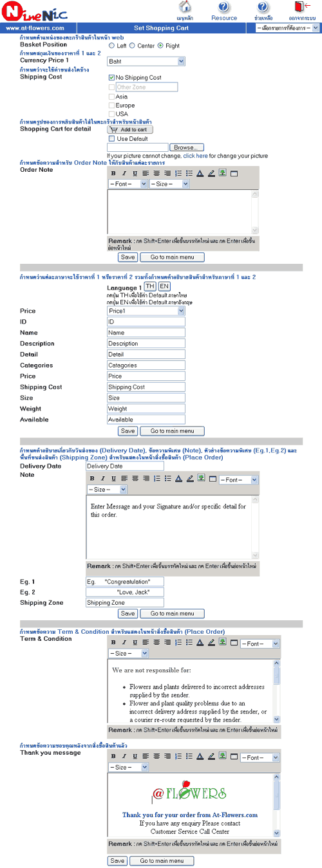The height and width of the screenshot is (868, 322).
Task: Click the Delivery Date input field
Action: tap(125, 466)
